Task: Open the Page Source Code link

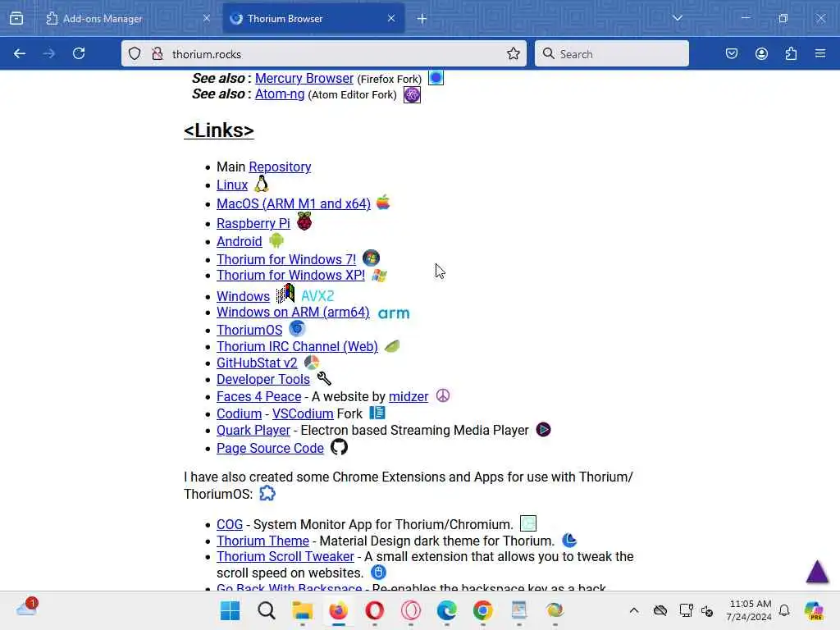Action: point(270,449)
